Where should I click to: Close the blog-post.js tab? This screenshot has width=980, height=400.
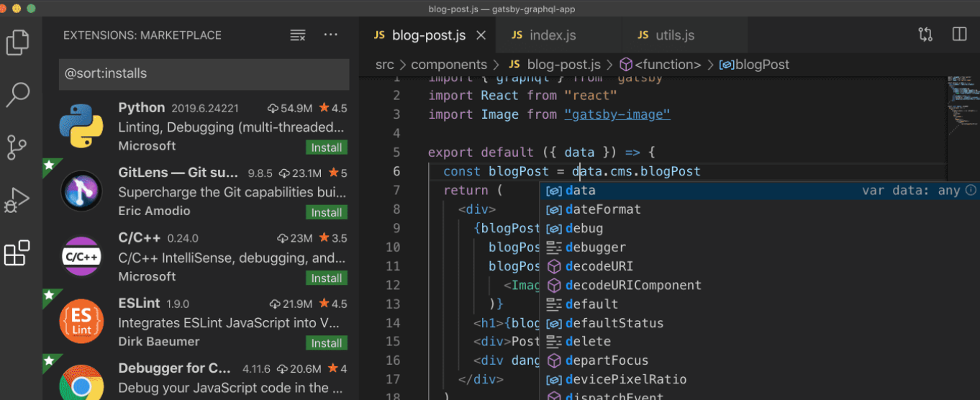point(481,35)
